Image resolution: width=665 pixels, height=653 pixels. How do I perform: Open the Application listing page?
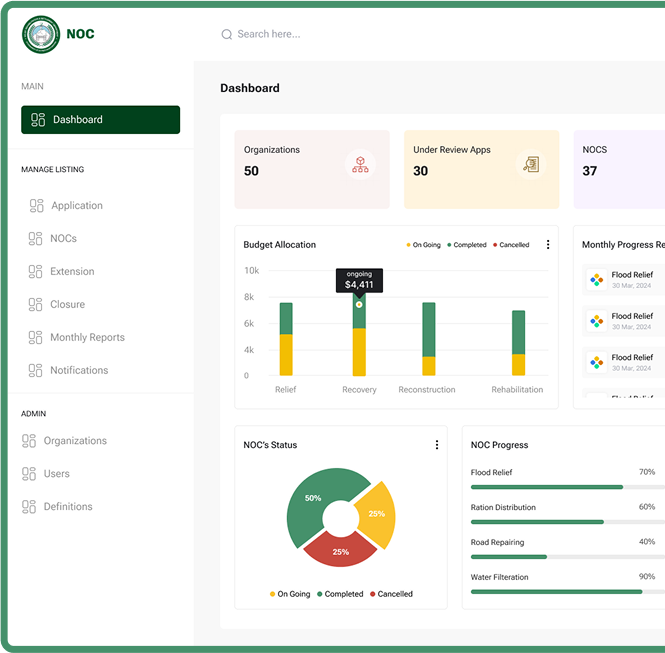[76, 206]
